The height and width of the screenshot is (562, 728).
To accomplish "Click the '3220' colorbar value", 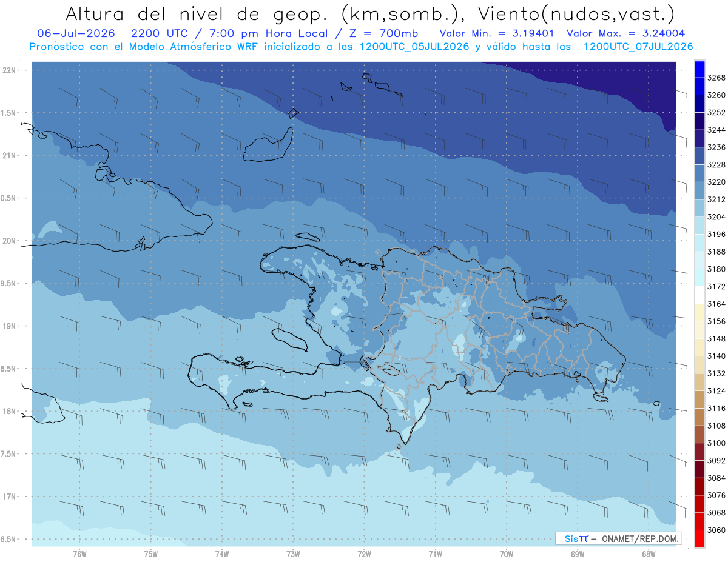I will coord(716,182).
